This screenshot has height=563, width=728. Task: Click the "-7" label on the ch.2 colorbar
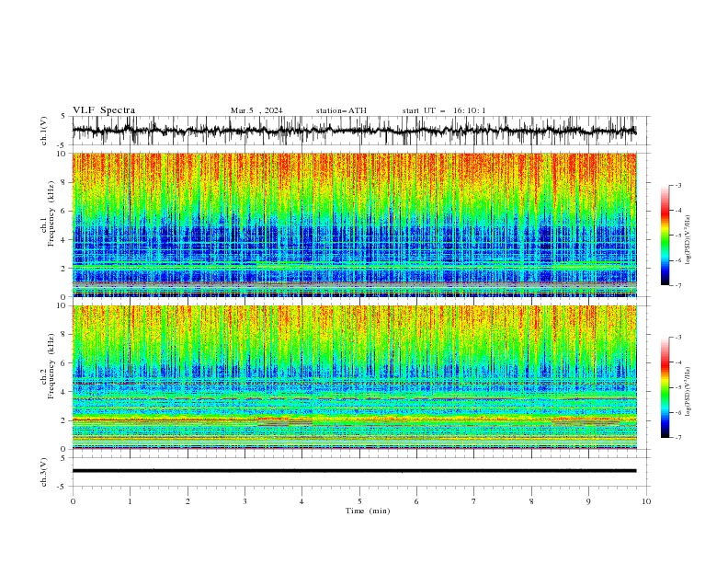point(677,437)
